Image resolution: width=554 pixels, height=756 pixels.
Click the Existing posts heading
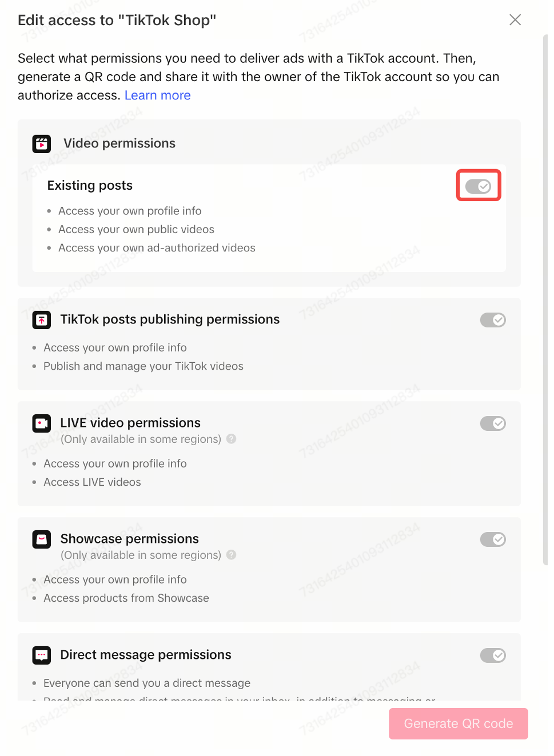point(90,186)
